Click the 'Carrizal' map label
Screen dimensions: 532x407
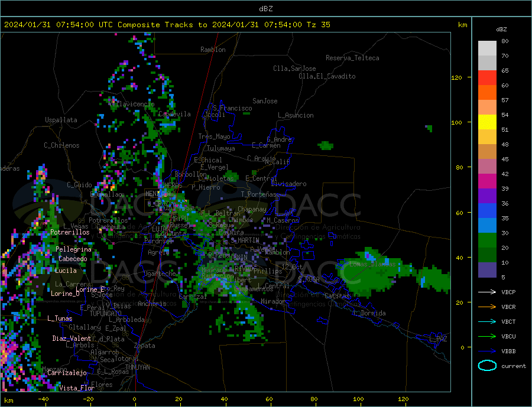pos(193,297)
